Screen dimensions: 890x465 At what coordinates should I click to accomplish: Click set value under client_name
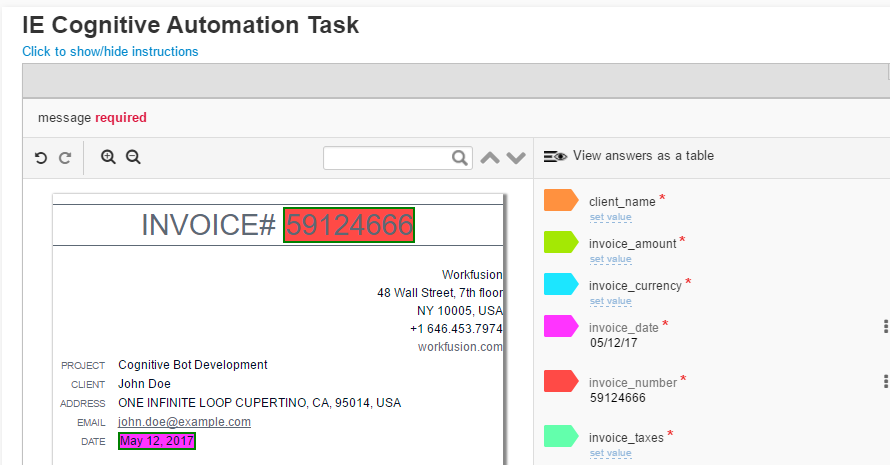pos(610,217)
